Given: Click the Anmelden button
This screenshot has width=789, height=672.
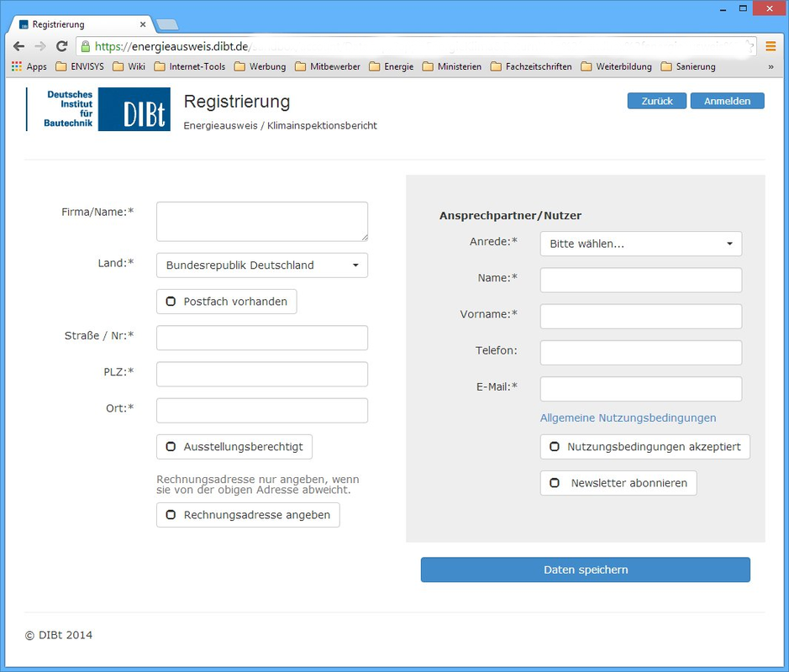Looking at the screenshot, I should coord(727,101).
